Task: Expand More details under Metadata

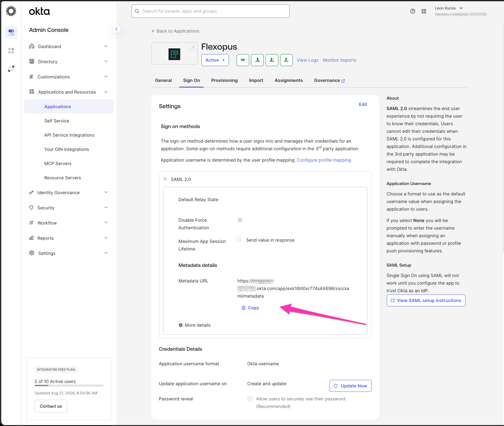Action: [194, 325]
